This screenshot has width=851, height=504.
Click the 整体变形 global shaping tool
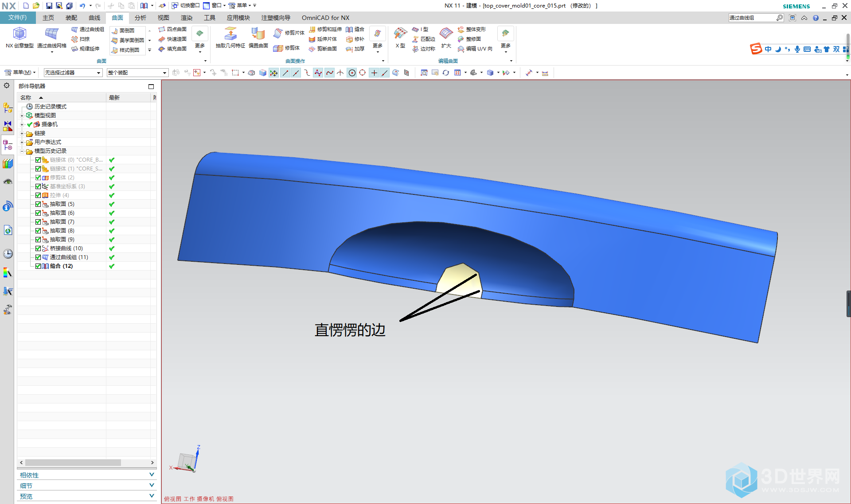472,29
